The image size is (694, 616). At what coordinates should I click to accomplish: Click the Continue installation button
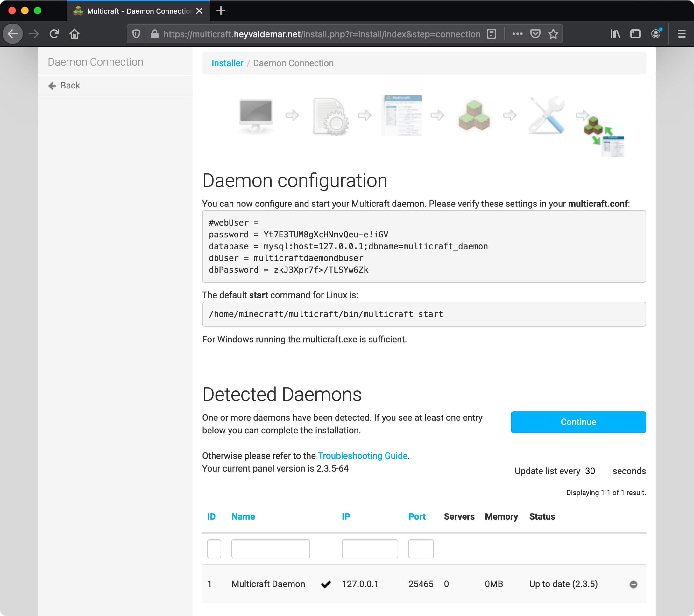click(x=578, y=422)
